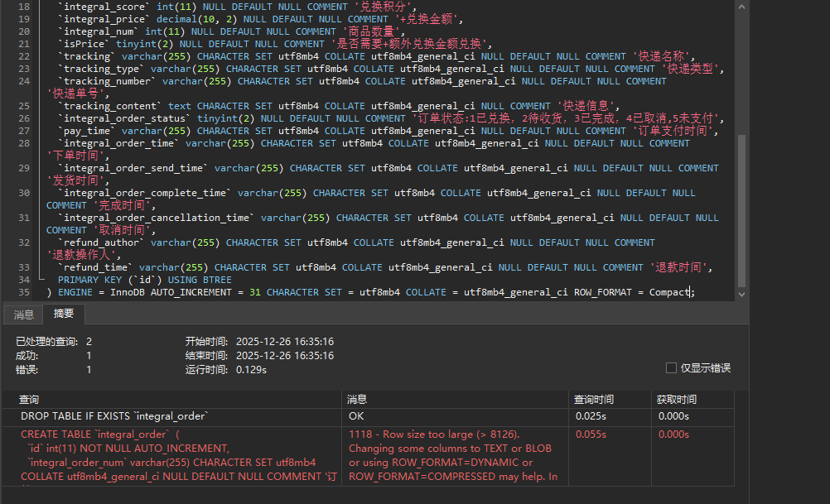Select the 摘要 tab

tap(64, 314)
